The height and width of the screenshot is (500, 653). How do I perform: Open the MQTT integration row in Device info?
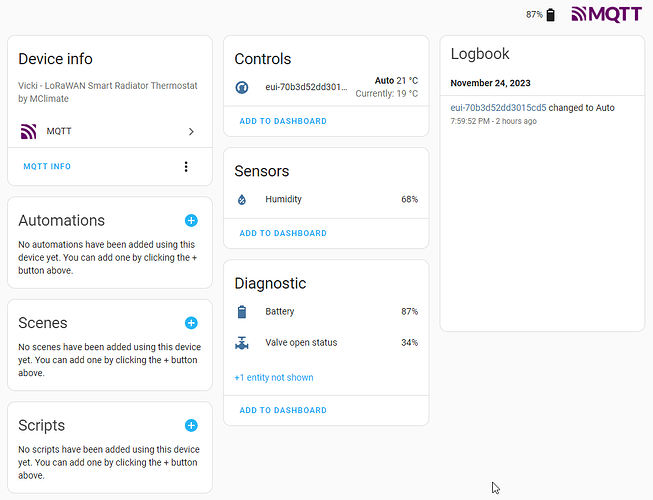click(x=108, y=131)
